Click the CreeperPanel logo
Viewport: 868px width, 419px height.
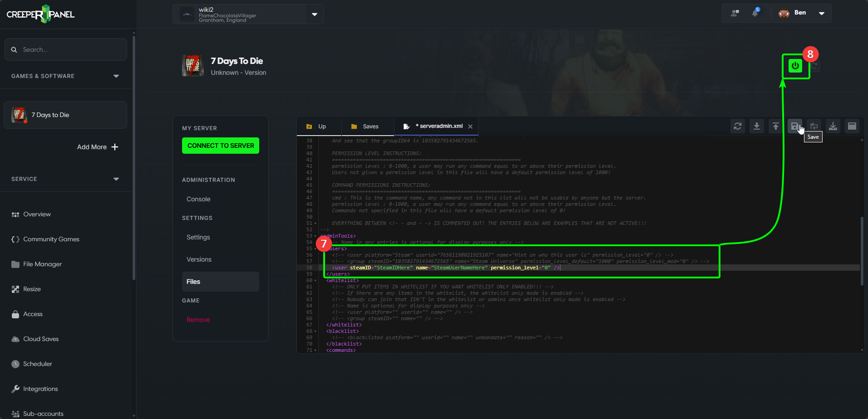[x=40, y=14]
